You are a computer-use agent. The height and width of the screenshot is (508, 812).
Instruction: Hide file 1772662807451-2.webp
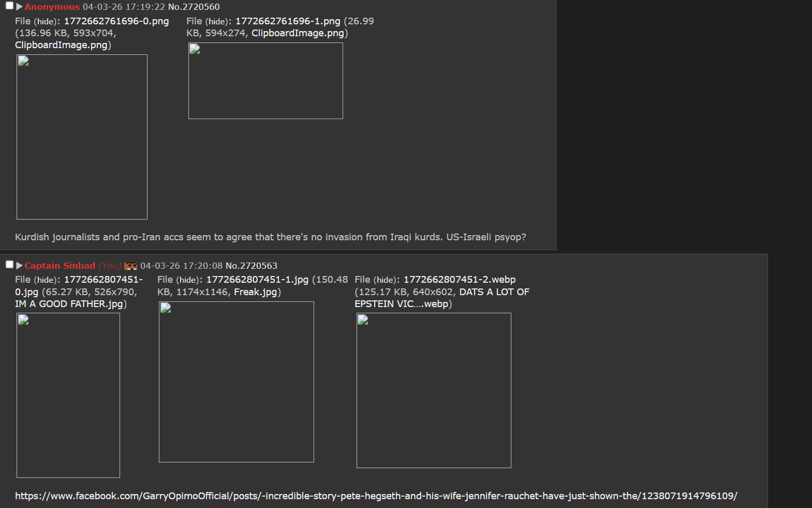pos(385,280)
